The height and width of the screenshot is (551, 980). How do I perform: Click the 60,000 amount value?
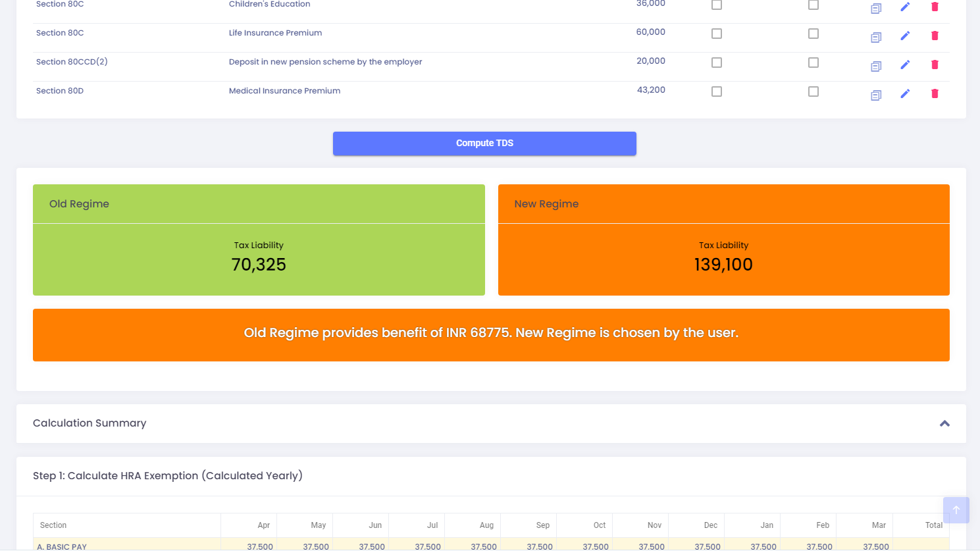pyautogui.click(x=650, y=32)
